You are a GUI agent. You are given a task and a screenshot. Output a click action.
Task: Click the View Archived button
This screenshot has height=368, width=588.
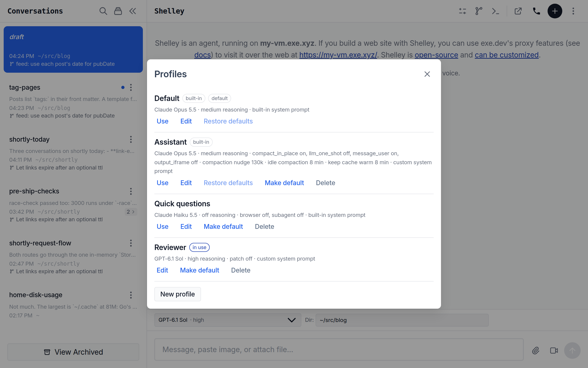(x=73, y=352)
